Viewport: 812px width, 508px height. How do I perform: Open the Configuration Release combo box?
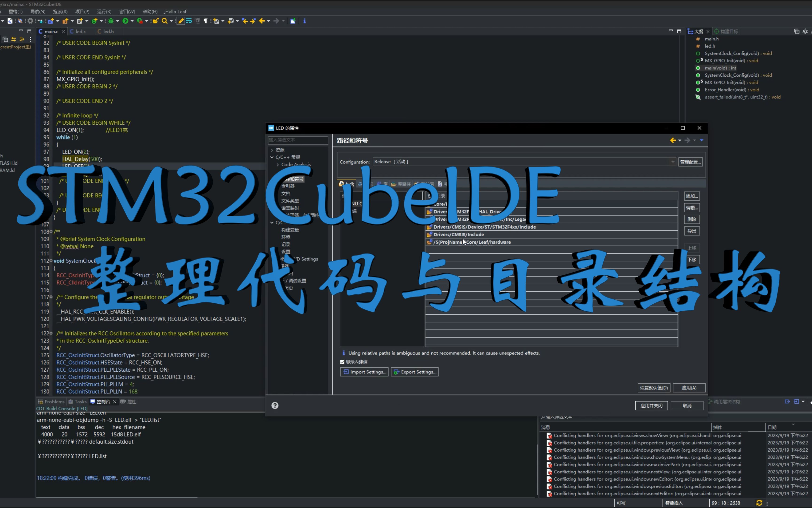[x=524, y=162]
